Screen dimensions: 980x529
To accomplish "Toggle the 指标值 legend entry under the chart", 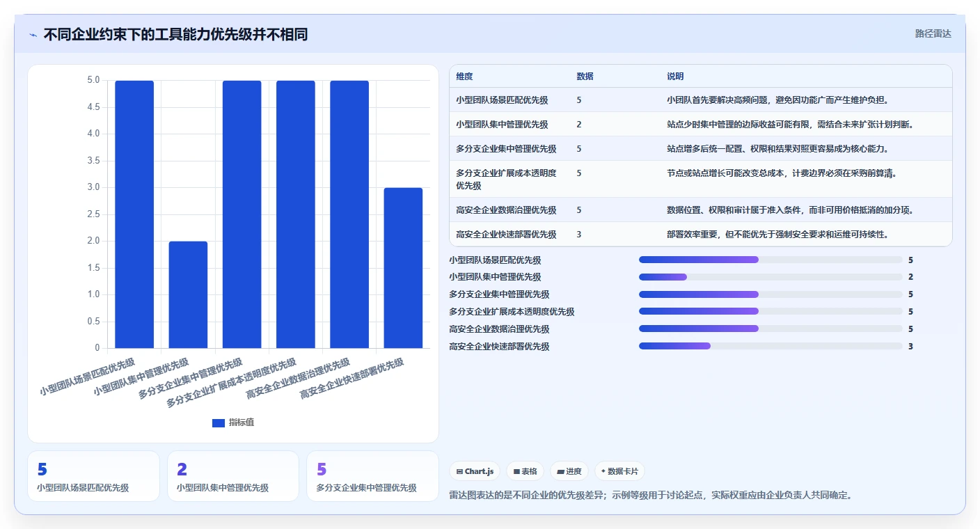I will click(233, 423).
